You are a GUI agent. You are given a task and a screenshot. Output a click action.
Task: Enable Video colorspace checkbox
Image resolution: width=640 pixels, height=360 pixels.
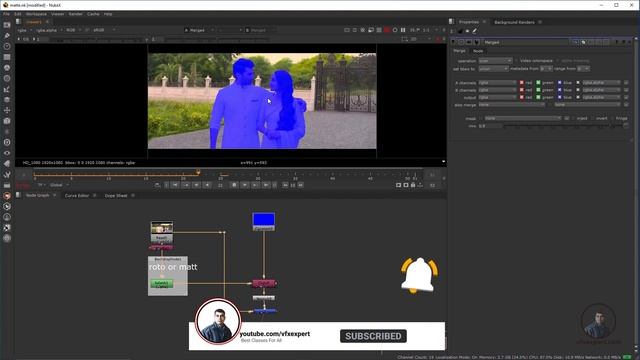pyautogui.click(x=516, y=60)
